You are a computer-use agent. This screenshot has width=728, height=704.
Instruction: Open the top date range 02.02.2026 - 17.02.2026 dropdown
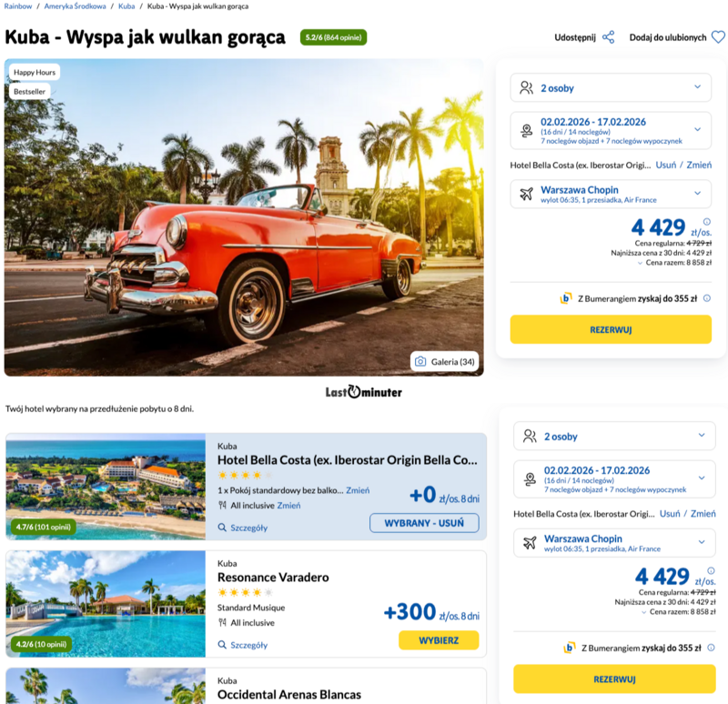coord(611,130)
